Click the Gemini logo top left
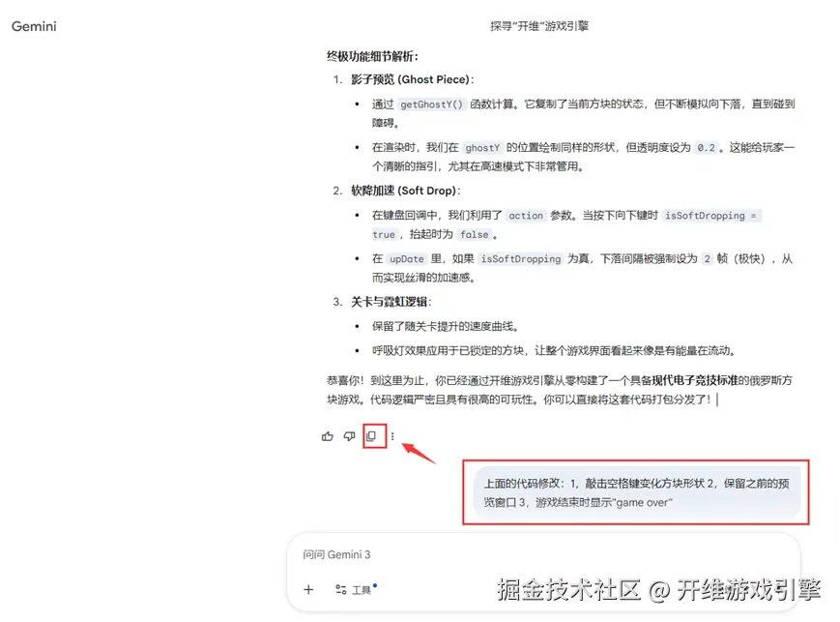 pos(33,26)
